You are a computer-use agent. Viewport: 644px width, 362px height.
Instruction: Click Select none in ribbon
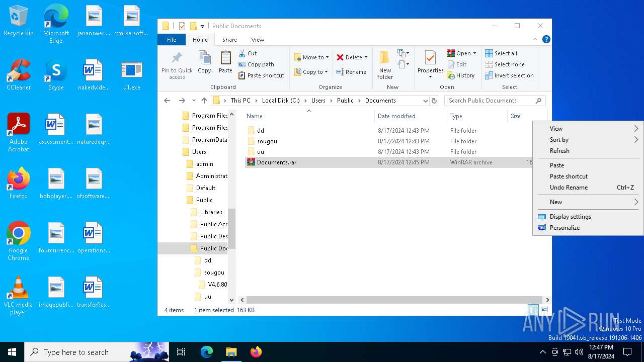coord(505,64)
